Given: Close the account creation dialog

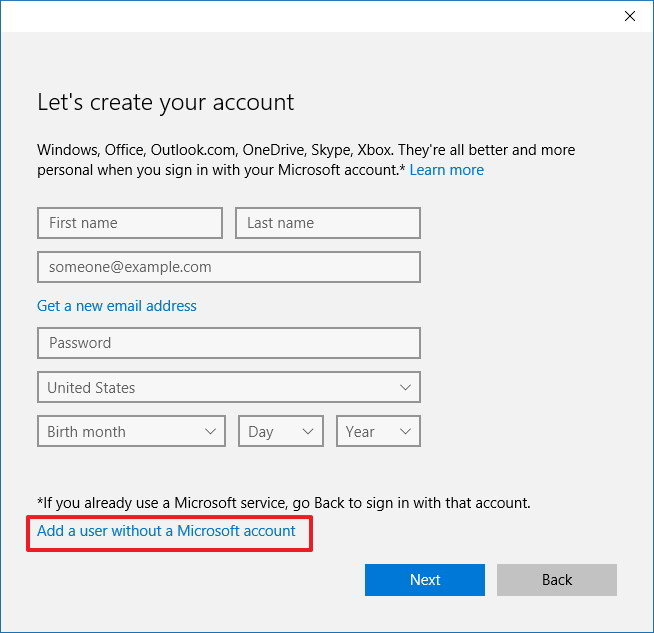Looking at the screenshot, I should click(629, 16).
